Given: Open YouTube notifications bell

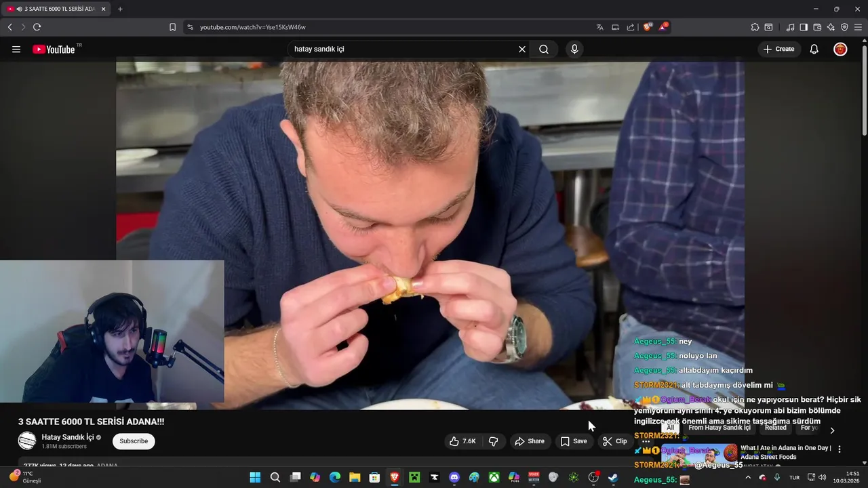Looking at the screenshot, I should tap(814, 49).
